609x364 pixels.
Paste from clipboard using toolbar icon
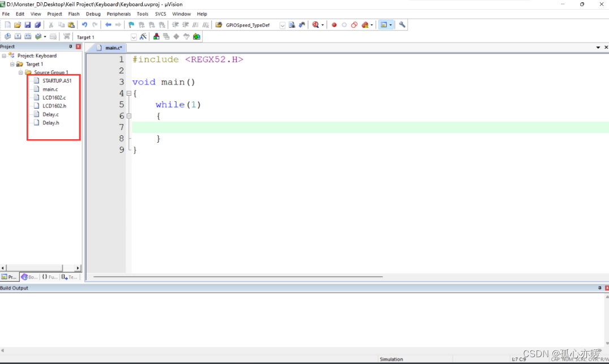pyautogui.click(x=71, y=25)
